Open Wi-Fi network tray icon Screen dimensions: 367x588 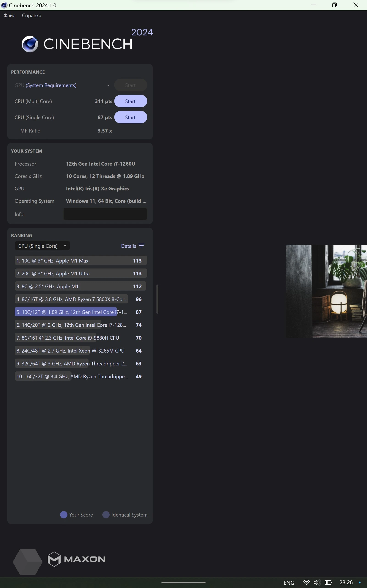pyautogui.click(x=306, y=582)
